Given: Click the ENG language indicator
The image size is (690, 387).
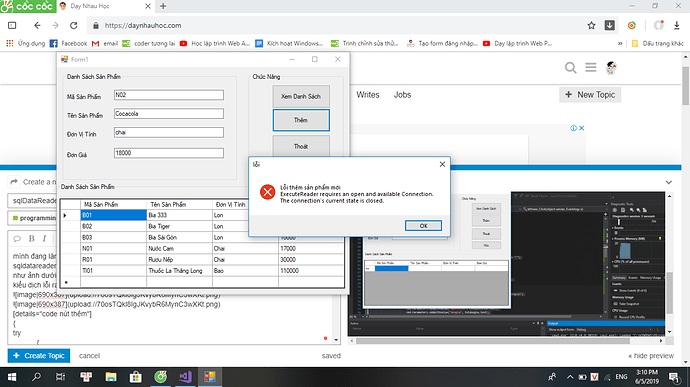Looking at the screenshot, I should click(x=621, y=377).
